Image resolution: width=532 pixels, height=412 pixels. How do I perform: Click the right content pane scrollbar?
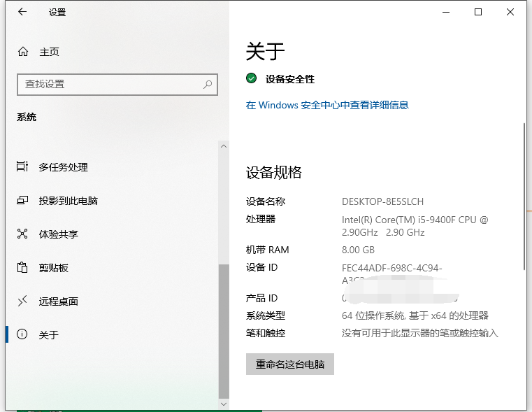(x=524, y=196)
